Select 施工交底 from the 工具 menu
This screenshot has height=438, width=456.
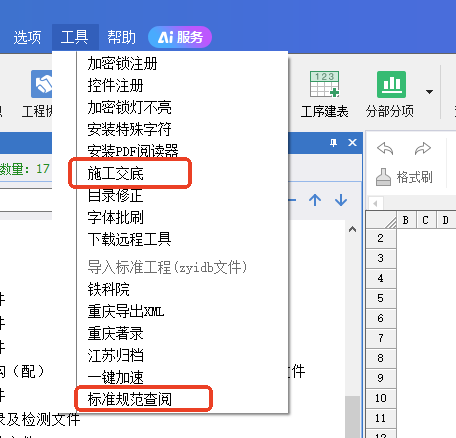coord(116,174)
